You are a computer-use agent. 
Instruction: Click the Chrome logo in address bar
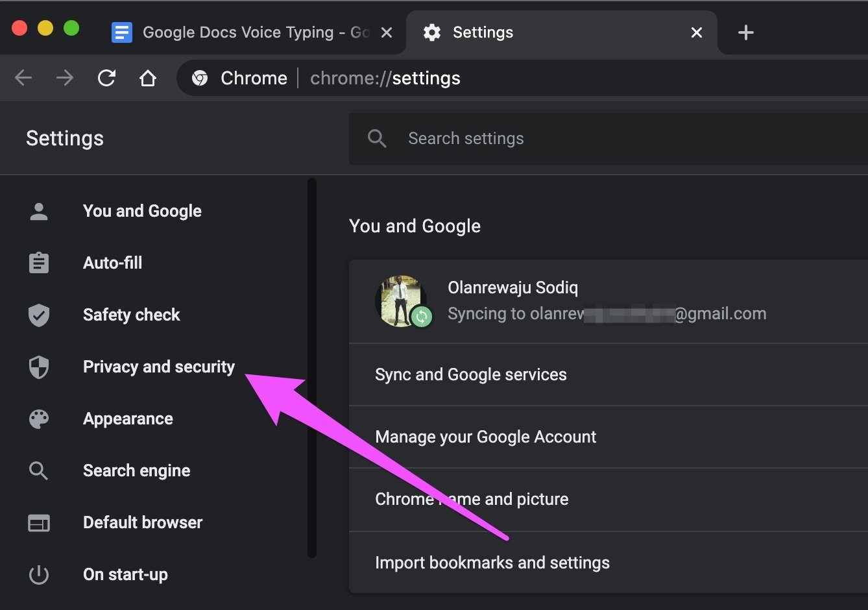[200, 79]
